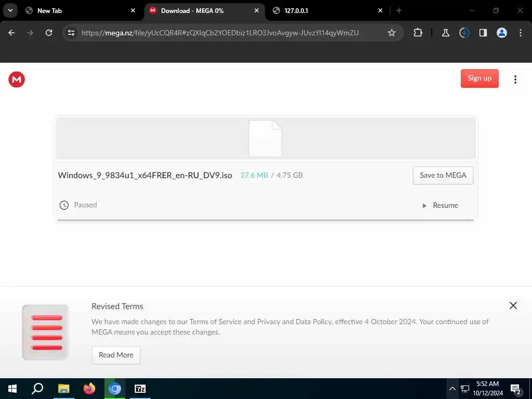The height and width of the screenshot is (399, 532).
Task: Launch Firefox from the taskbar
Action: [89, 389]
